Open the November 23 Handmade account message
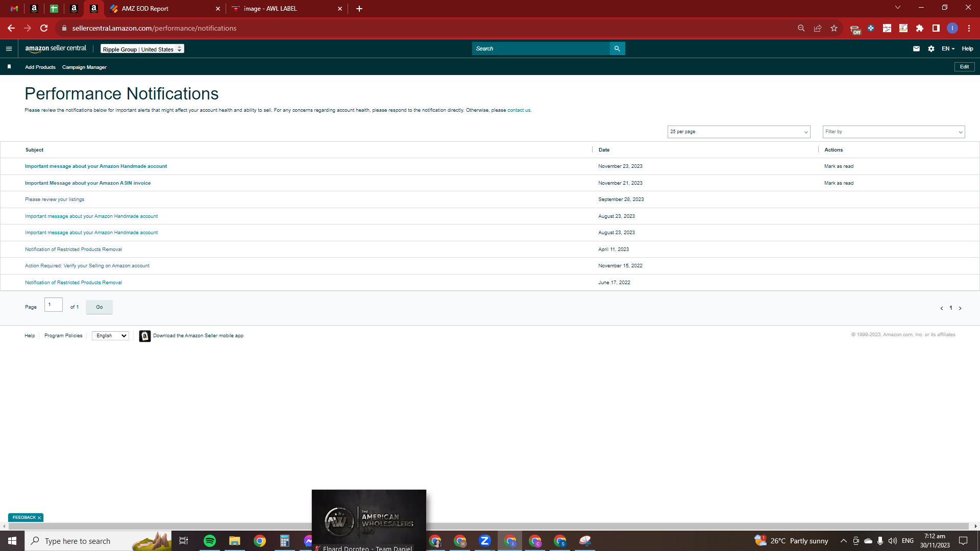Screen dimensions: 980x551 pyautogui.click(x=96, y=166)
